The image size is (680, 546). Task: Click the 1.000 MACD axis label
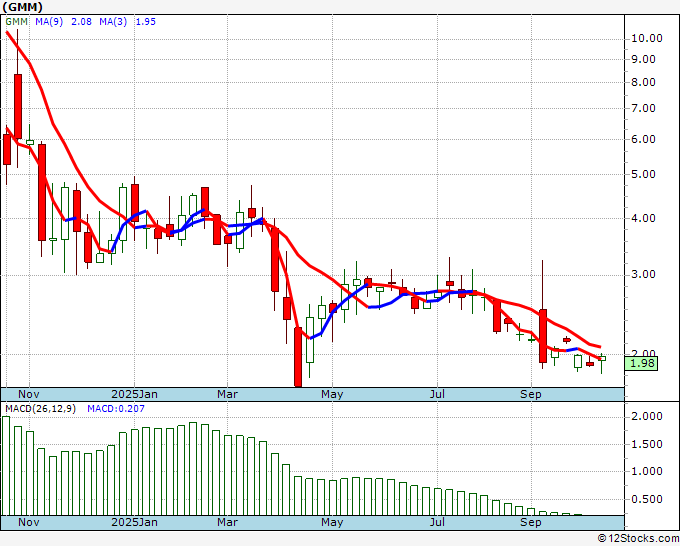(647, 472)
